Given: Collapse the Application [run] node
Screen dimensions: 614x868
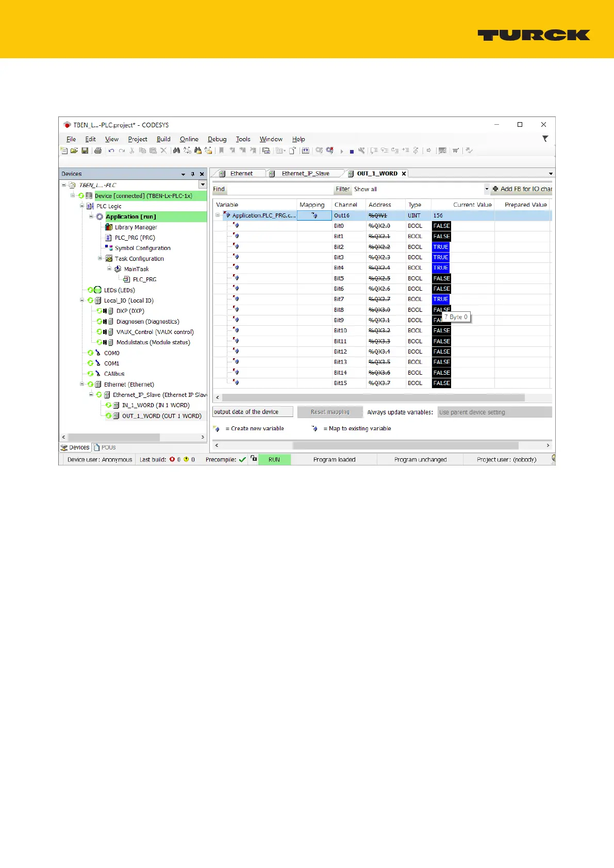Looking at the screenshot, I should pyautogui.click(x=91, y=216).
